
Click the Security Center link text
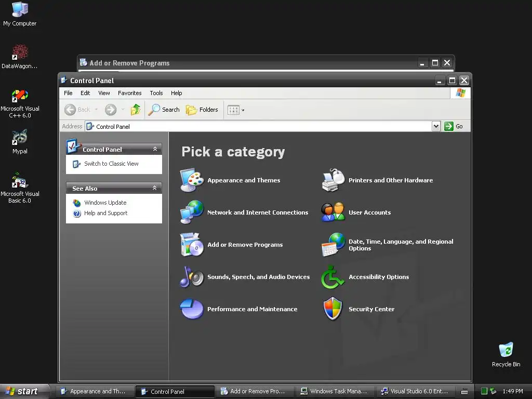(371, 309)
